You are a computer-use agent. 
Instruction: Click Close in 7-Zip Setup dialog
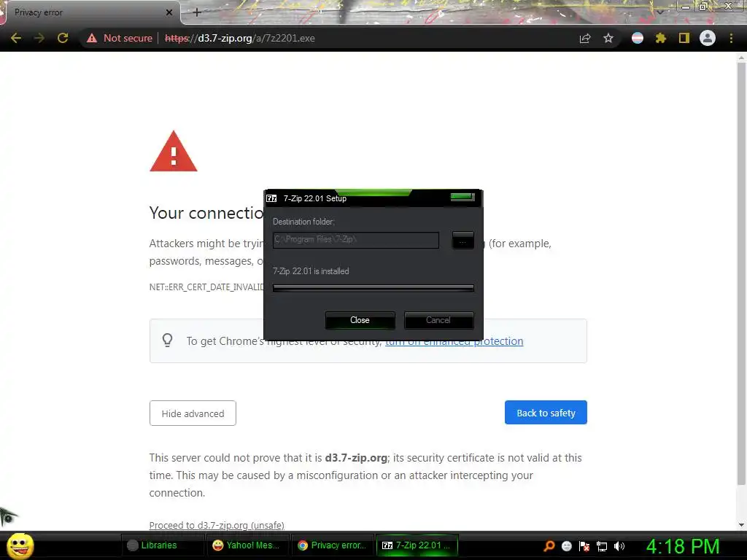(360, 320)
